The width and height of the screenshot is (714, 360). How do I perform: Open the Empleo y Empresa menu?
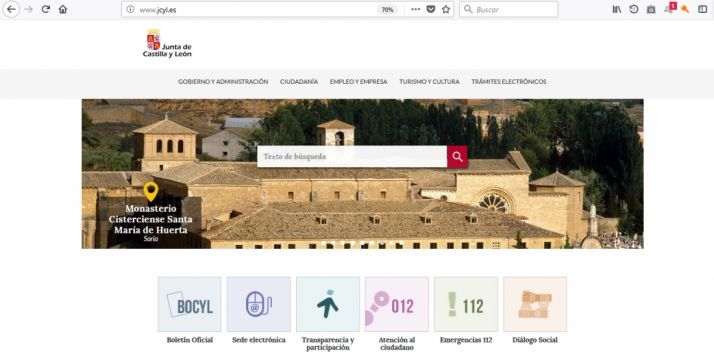pos(358,81)
